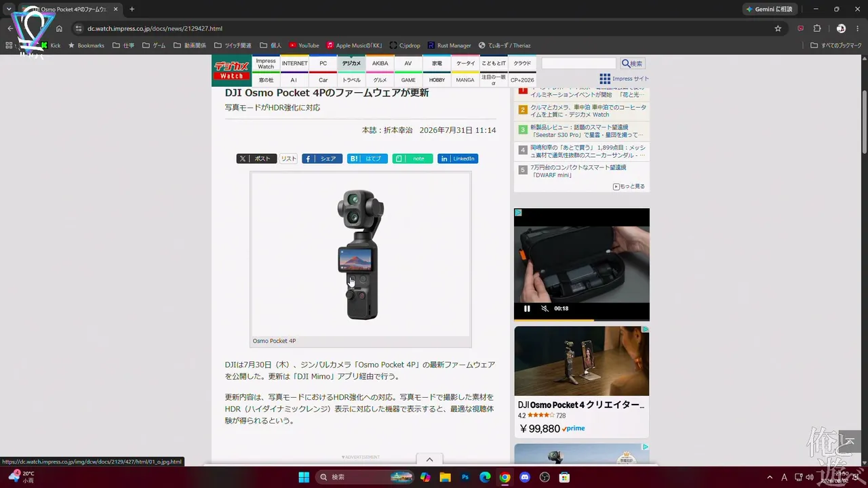Open the YouTube bookmark
868x488 pixels.
click(x=304, y=45)
